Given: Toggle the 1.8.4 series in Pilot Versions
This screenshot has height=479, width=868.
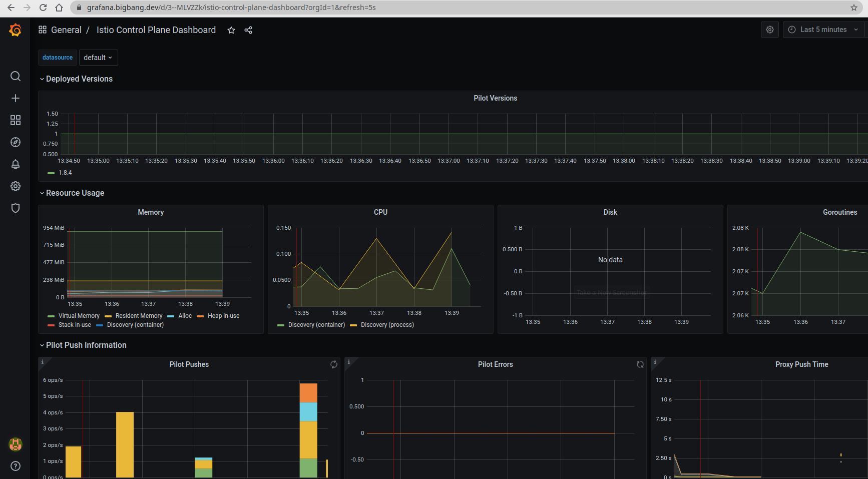Looking at the screenshot, I should coord(65,172).
